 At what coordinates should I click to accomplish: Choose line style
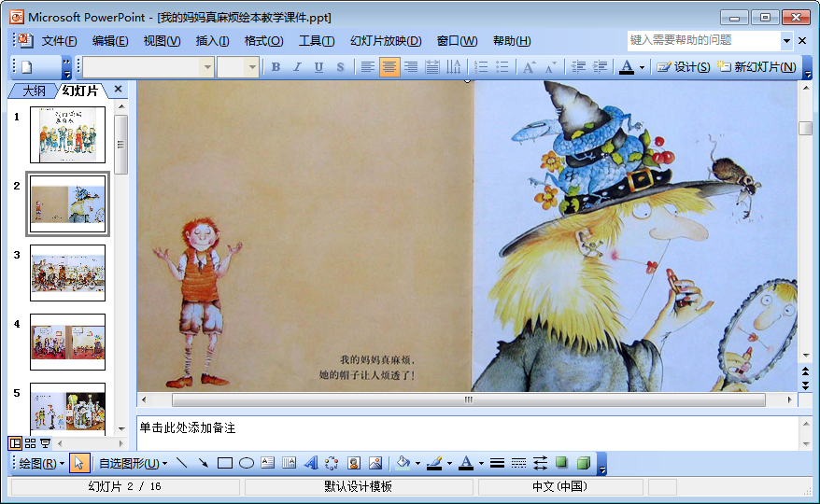(498, 463)
